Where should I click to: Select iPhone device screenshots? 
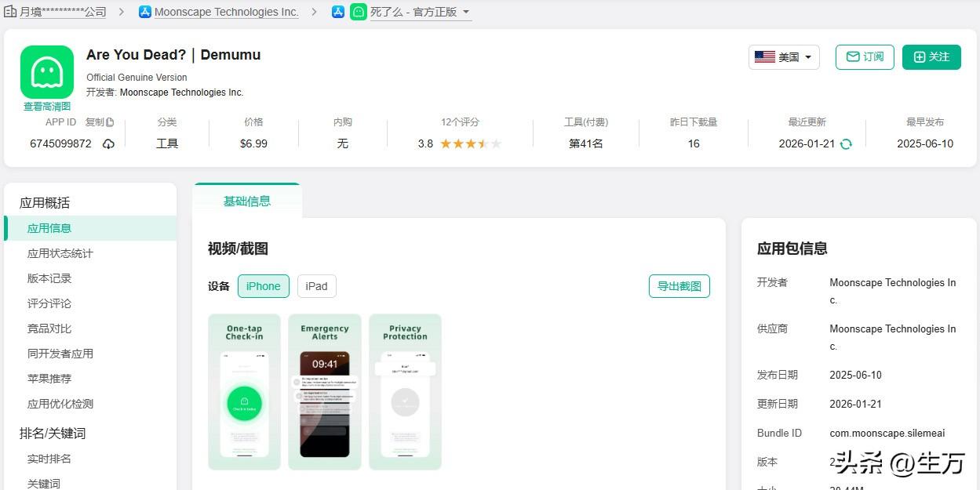pos(264,286)
